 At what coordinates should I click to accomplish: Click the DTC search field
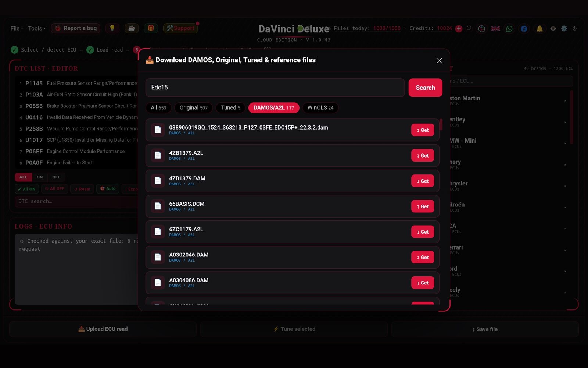(76, 201)
